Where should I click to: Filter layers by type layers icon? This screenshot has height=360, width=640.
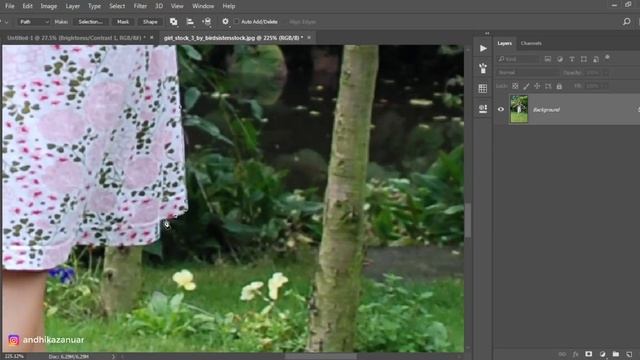click(x=572, y=59)
